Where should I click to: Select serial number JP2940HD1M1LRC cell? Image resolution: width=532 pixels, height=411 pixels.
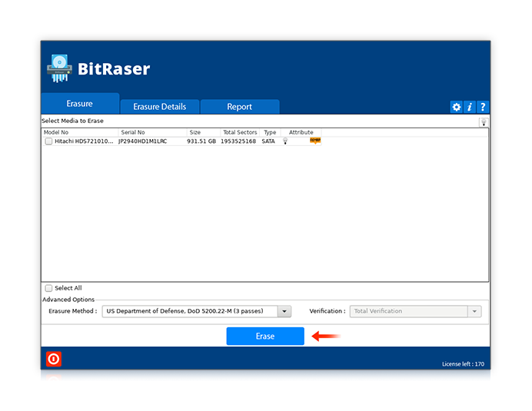pos(143,141)
